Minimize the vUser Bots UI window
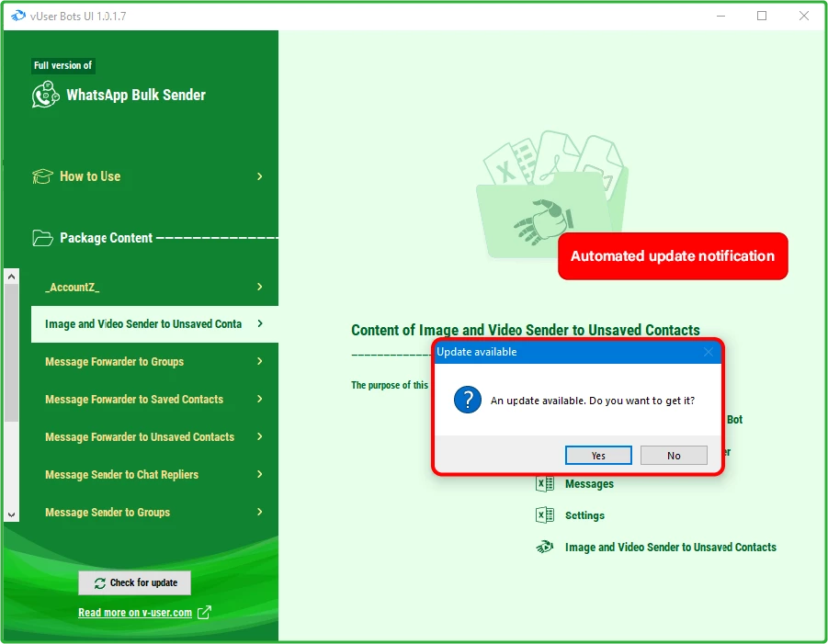The image size is (828, 644). pos(720,16)
